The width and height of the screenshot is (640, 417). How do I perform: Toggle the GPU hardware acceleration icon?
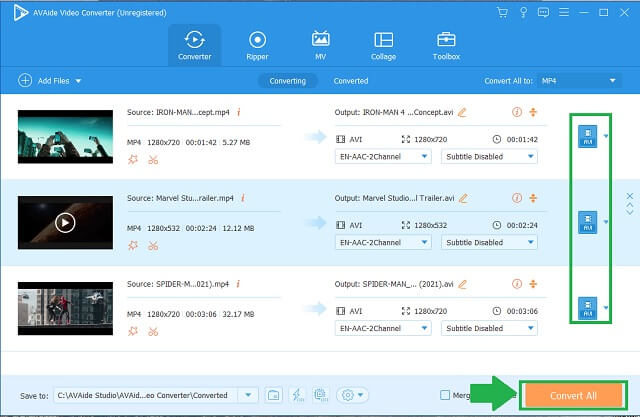click(x=320, y=395)
